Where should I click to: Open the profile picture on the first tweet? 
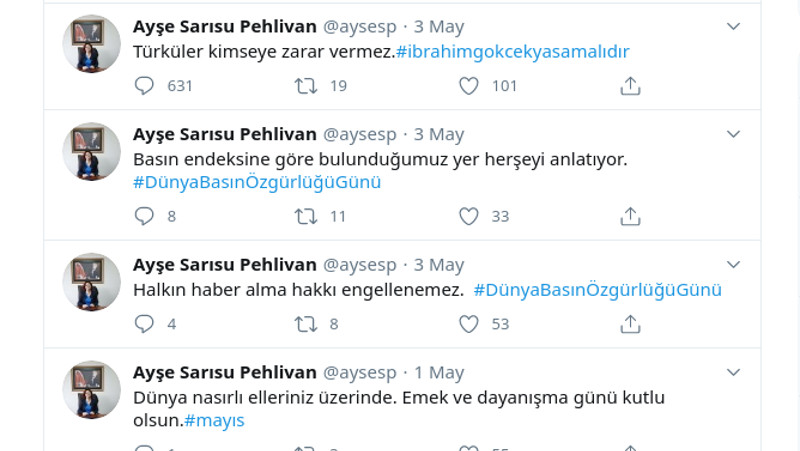pyautogui.click(x=92, y=44)
